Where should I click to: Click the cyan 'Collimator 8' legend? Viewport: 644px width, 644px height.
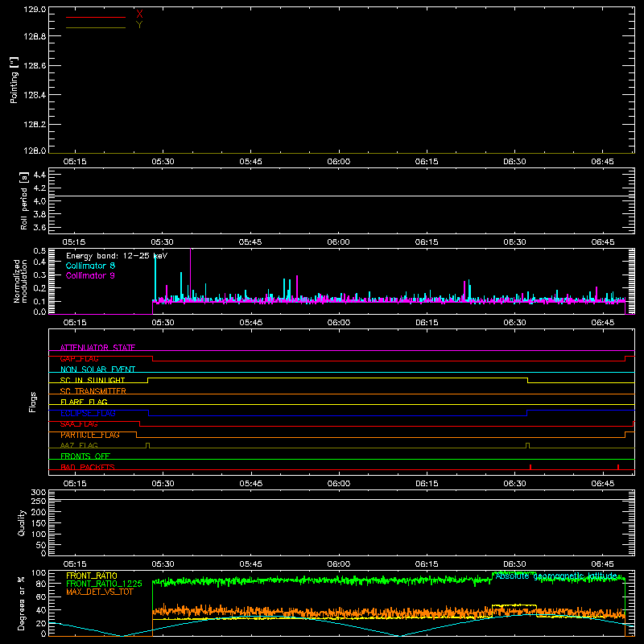click(x=90, y=266)
